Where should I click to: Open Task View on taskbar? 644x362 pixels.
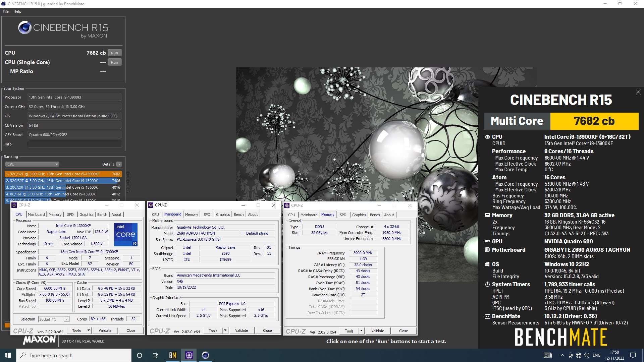coord(156,355)
